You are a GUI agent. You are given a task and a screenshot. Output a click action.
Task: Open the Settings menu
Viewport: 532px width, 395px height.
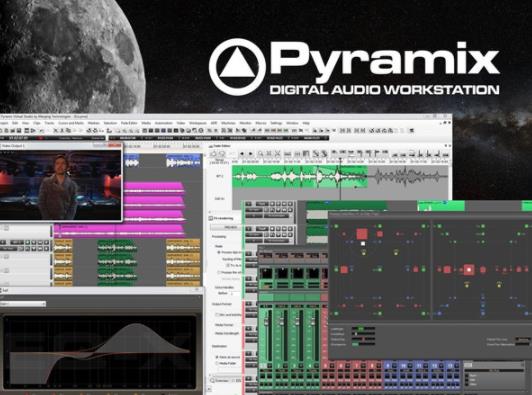coord(276,123)
